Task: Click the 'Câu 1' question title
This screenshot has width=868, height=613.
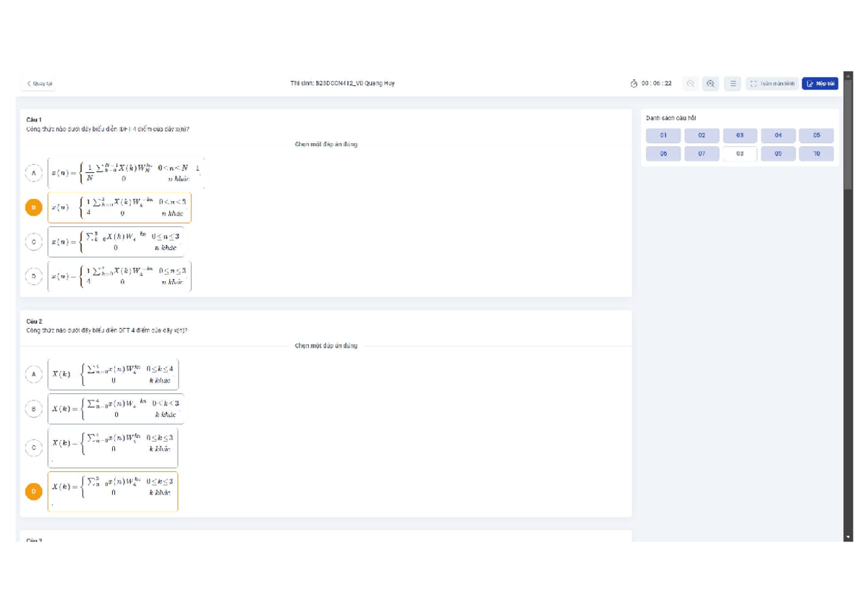Action: point(34,119)
